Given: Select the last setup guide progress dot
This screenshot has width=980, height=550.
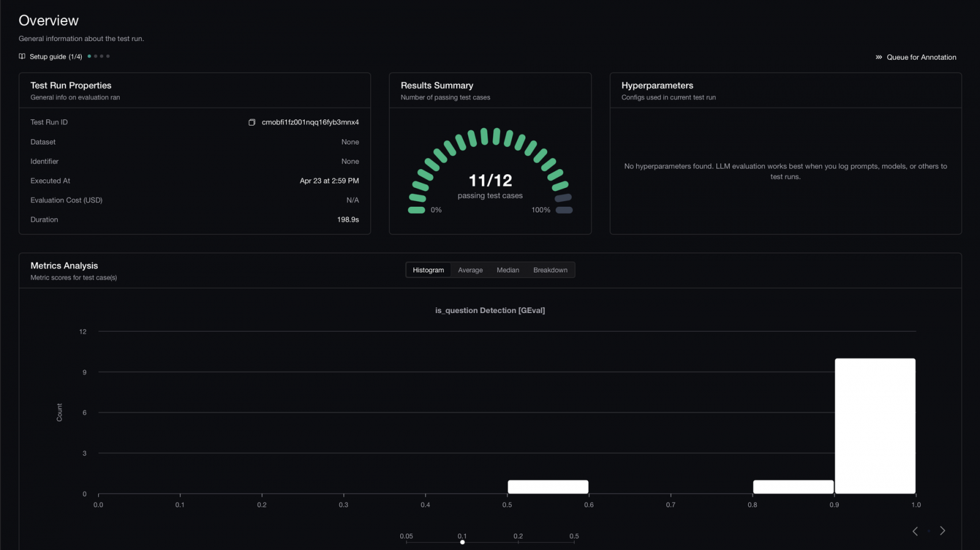Looking at the screenshot, I should coord(108,57).
